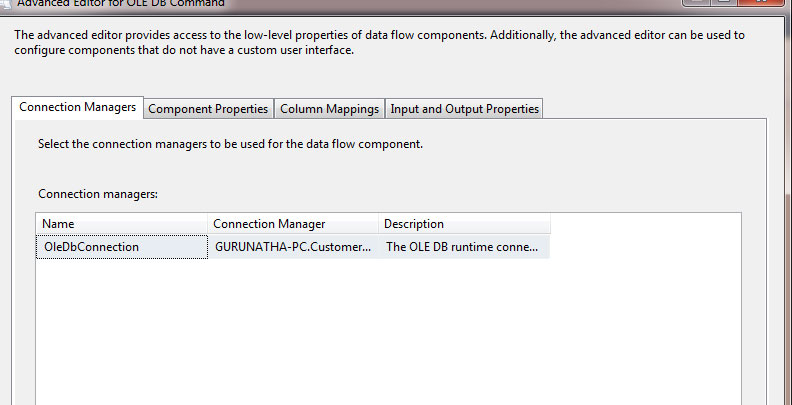
Task: Open the Column Mappings tab
Action: pos(329,109)
